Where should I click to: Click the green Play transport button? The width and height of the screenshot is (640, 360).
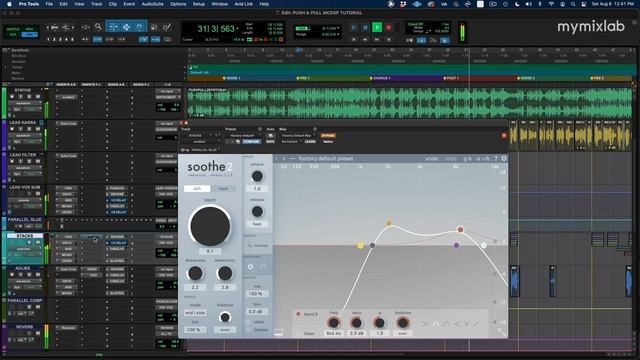pyautogui.click(x=377, y=27)
